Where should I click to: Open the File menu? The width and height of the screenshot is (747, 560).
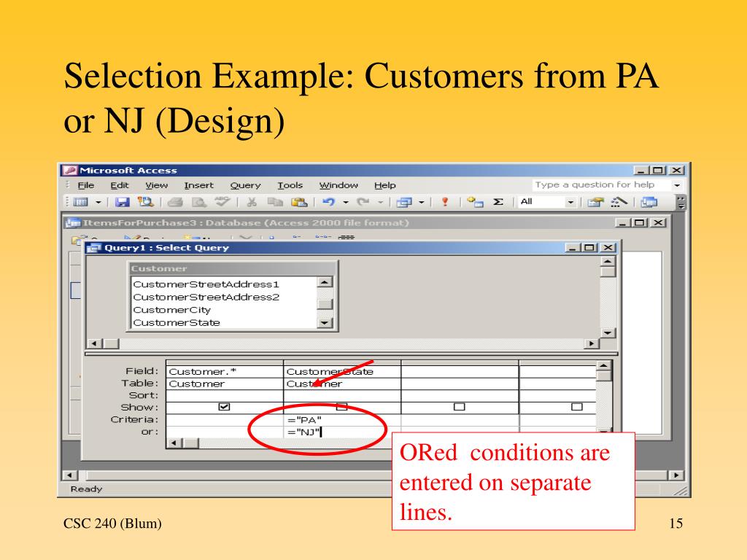tap(86, 185)
